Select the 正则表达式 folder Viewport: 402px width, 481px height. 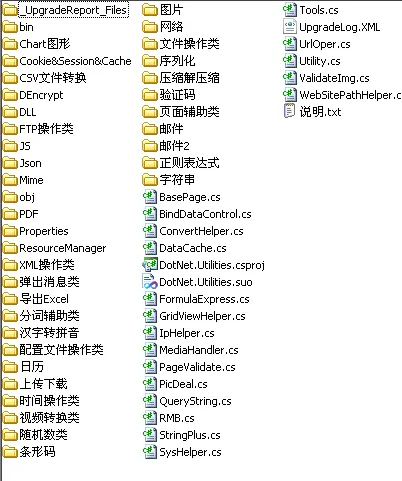pos(181,163)
